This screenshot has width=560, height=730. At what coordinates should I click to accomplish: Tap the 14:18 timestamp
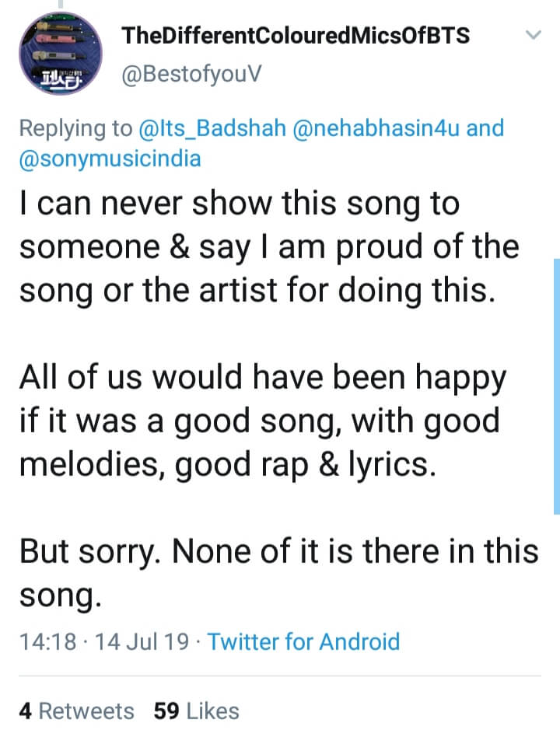tap(47, 641)
